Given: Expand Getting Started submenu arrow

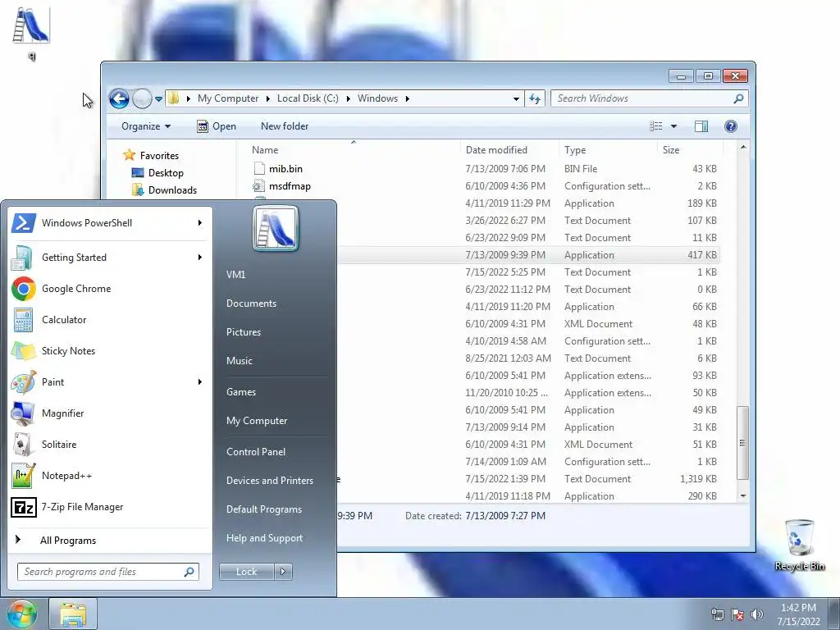Looking at the screenshot, I should (200, 258).
